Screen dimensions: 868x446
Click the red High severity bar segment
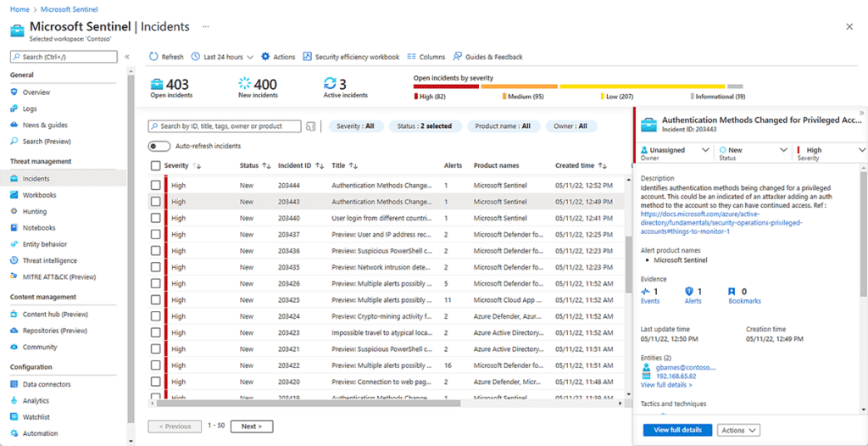tap(446, 86)
